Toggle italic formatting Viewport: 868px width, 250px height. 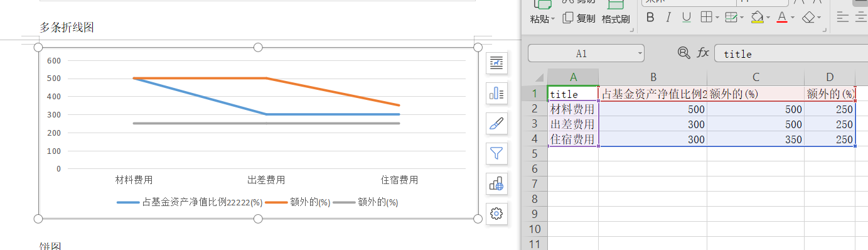(x=668, y=18)
